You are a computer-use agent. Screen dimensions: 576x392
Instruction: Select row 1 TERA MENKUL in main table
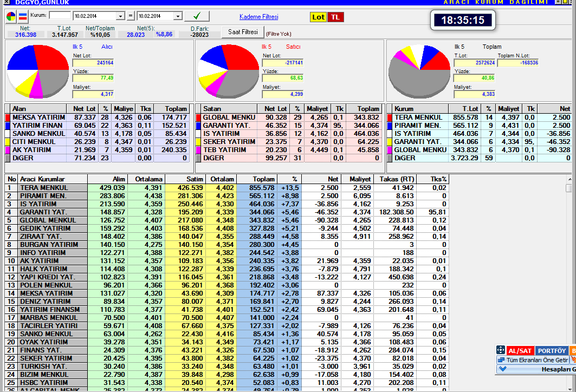226,187
